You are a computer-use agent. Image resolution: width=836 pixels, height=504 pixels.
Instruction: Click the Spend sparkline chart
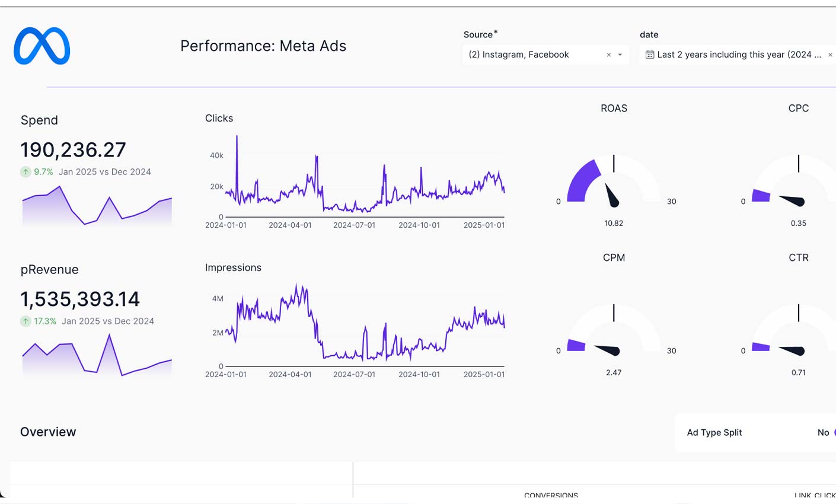(x=97, y=208)
